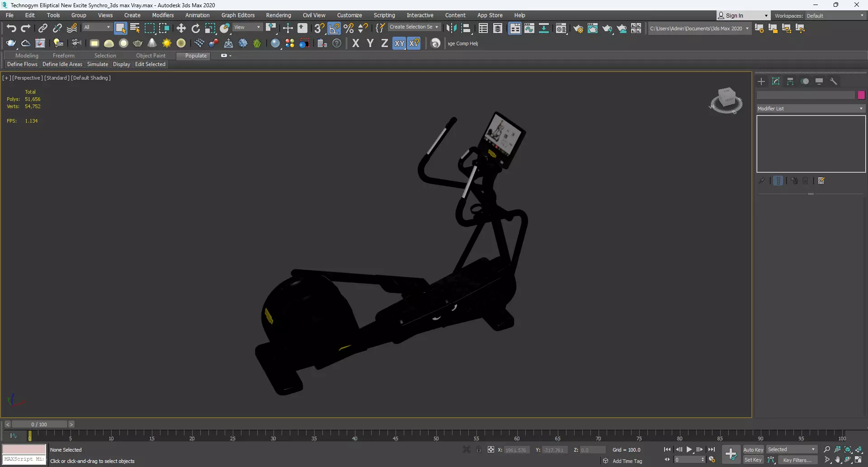Open the Material Editor sphere icon

[x=275, y=43]
